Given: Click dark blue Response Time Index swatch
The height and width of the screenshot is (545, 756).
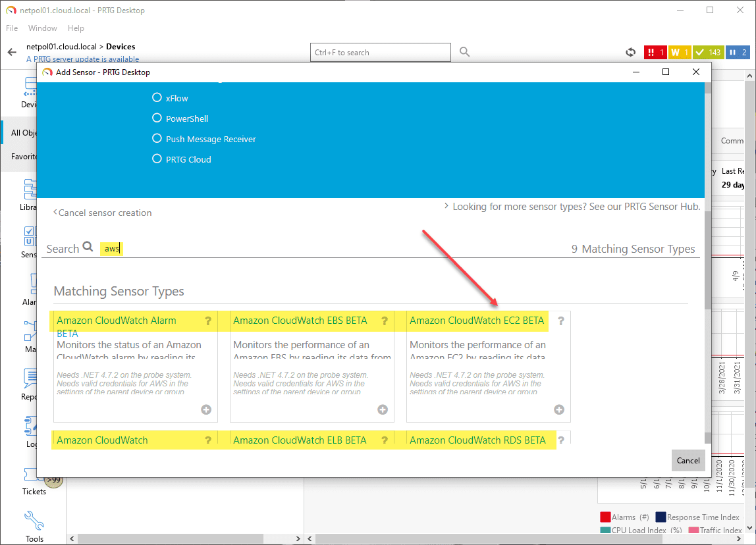Looking at the screenshot, I should (x=661, y=517).
